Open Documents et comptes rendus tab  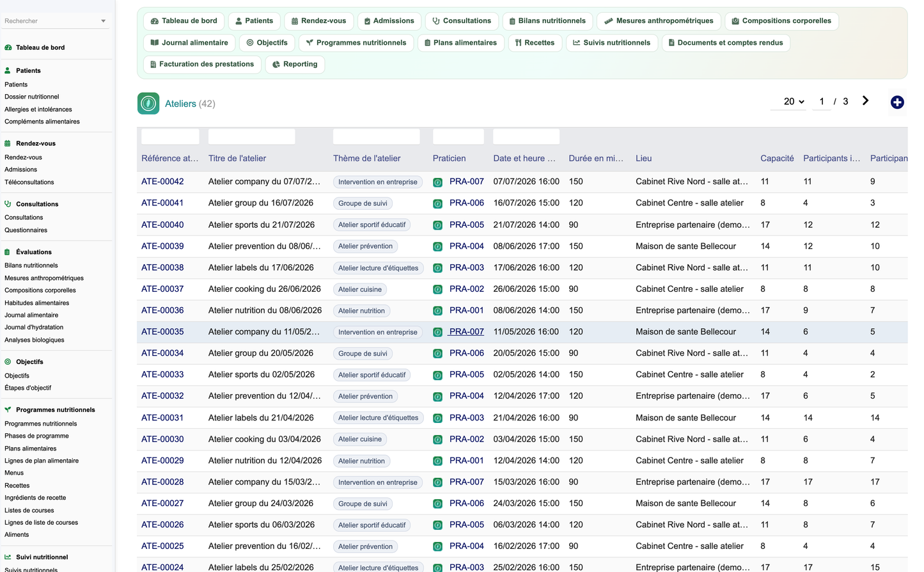(726, 43)
